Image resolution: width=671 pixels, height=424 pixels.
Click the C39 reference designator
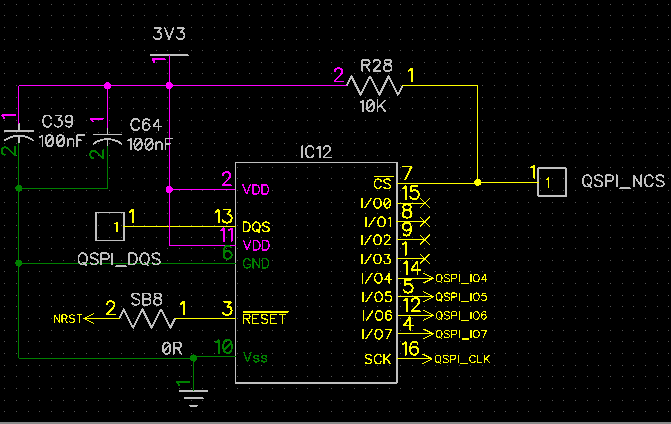click(x=57, y=122)
